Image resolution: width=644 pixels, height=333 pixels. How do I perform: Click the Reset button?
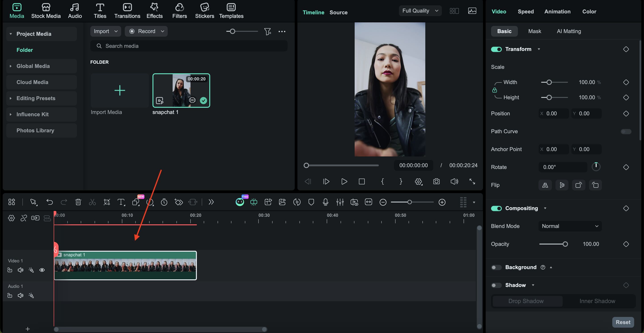pos(623,322)
